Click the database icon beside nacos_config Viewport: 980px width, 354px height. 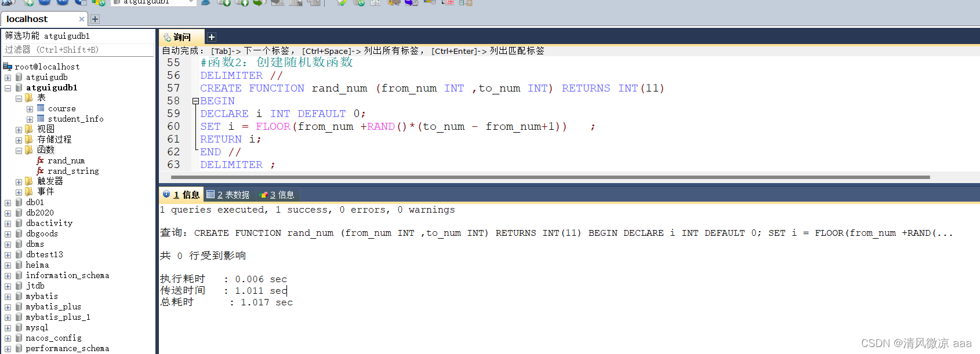[19, 338]
